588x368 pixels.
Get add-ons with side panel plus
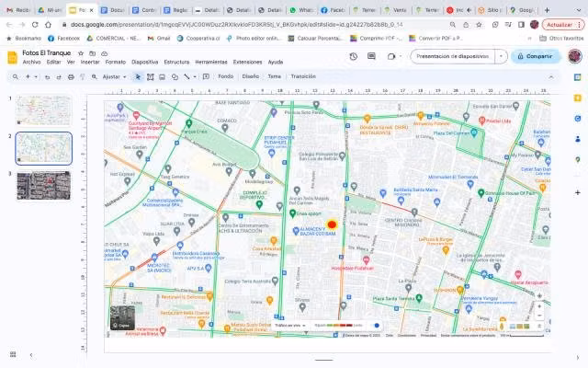click(x=578, y=192)
